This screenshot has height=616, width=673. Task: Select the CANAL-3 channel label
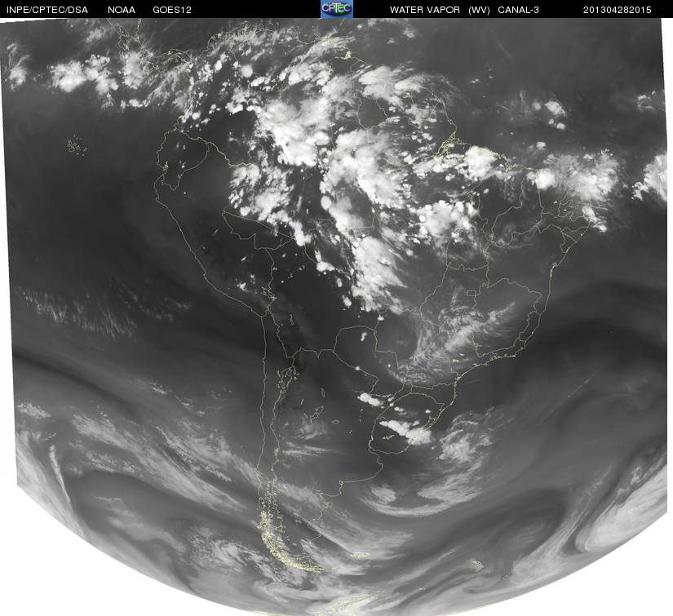(518, 10)
